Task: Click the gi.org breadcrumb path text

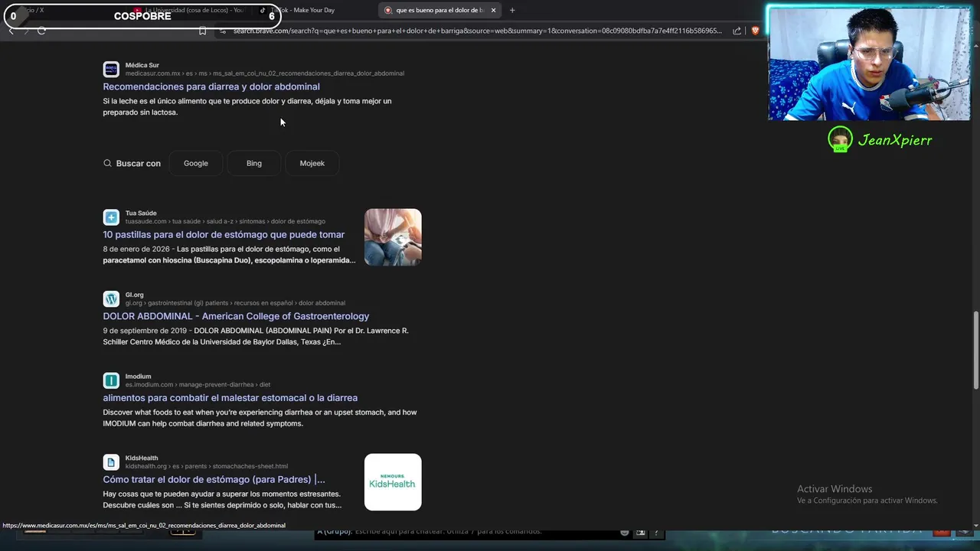Action: 235,303
